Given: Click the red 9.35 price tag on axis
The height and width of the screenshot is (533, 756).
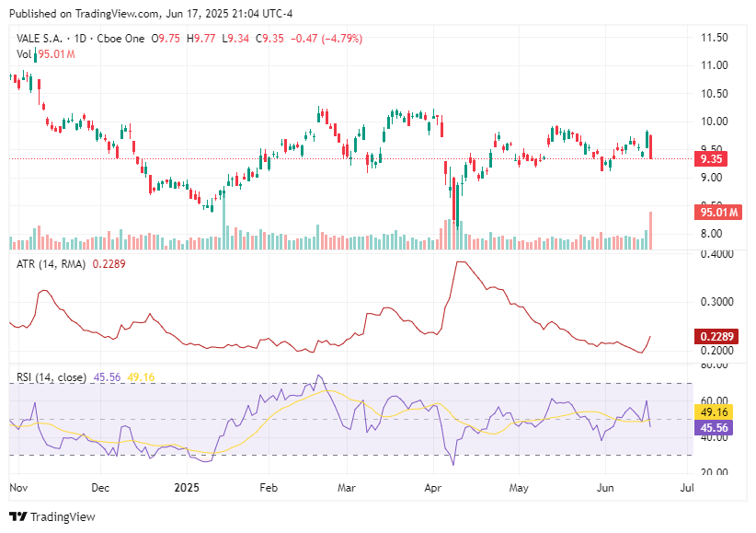Looking at the screenshot, I should [711, 159].
